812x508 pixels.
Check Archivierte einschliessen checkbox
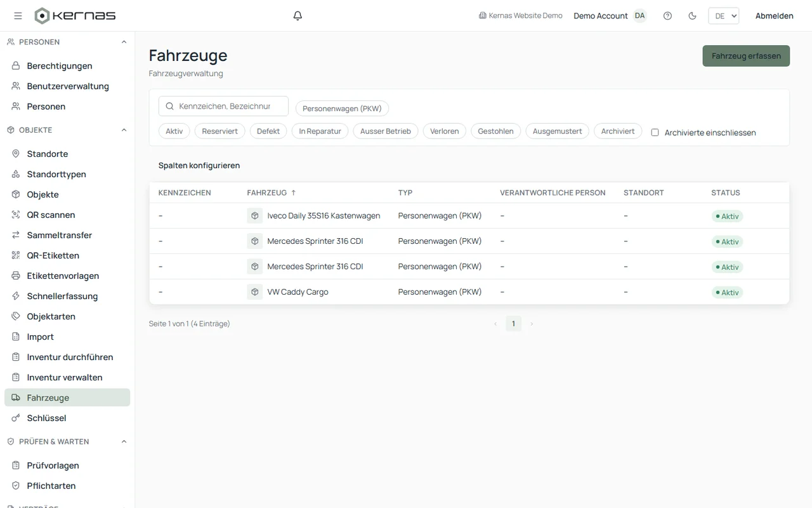point(655,133)
